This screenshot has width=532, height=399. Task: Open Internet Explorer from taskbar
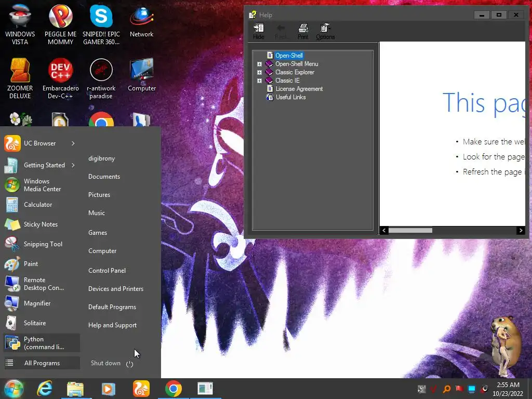point(45,389)
